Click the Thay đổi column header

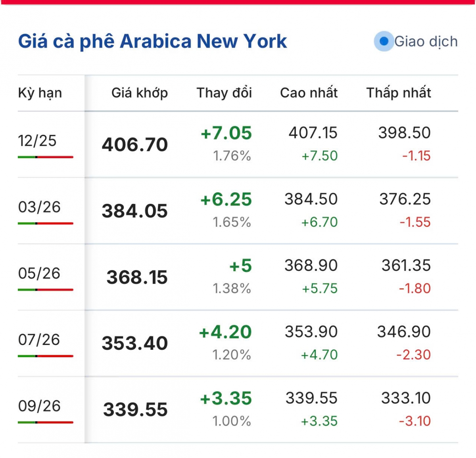[224, 93]
